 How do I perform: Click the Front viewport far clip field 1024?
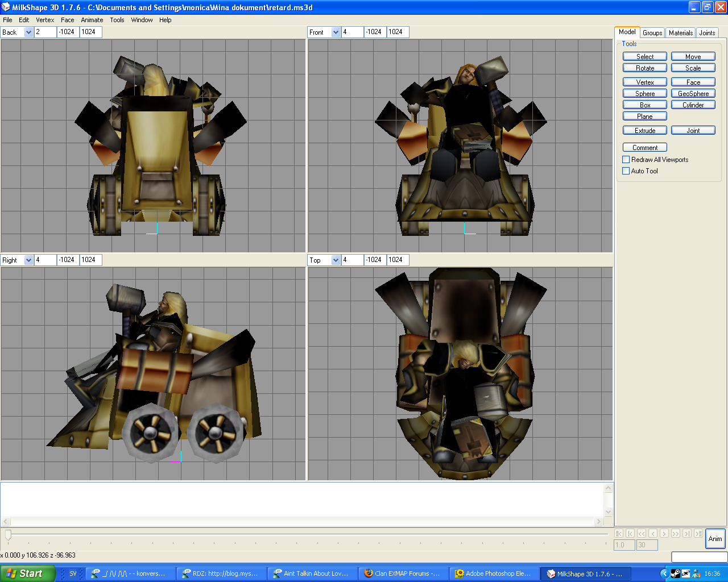click(398, 32)
